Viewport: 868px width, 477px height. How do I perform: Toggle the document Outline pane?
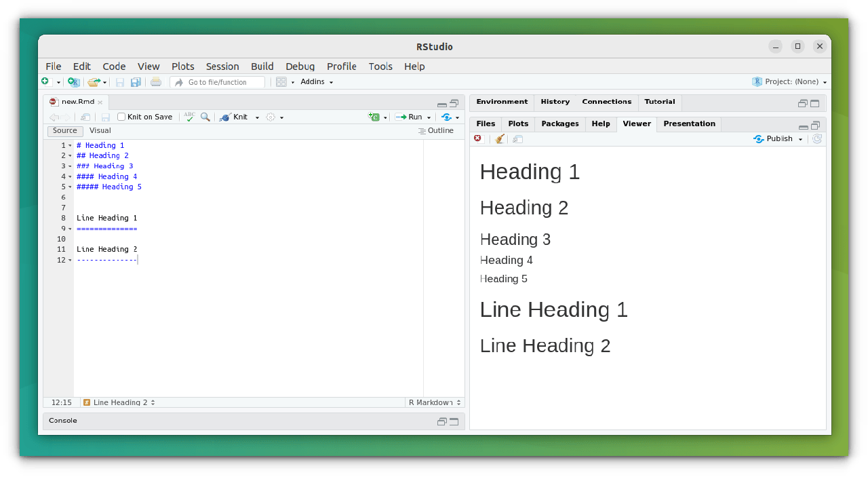pos(435,131)
